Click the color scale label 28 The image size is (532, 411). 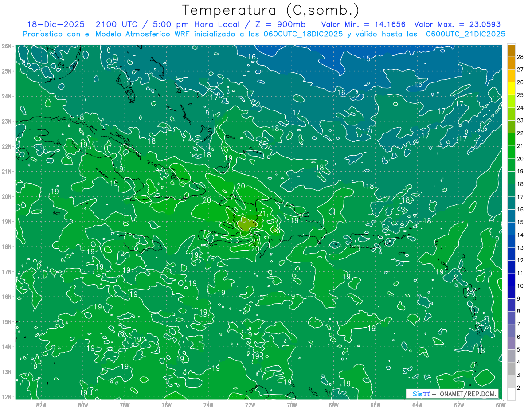[x=520, y=56]
